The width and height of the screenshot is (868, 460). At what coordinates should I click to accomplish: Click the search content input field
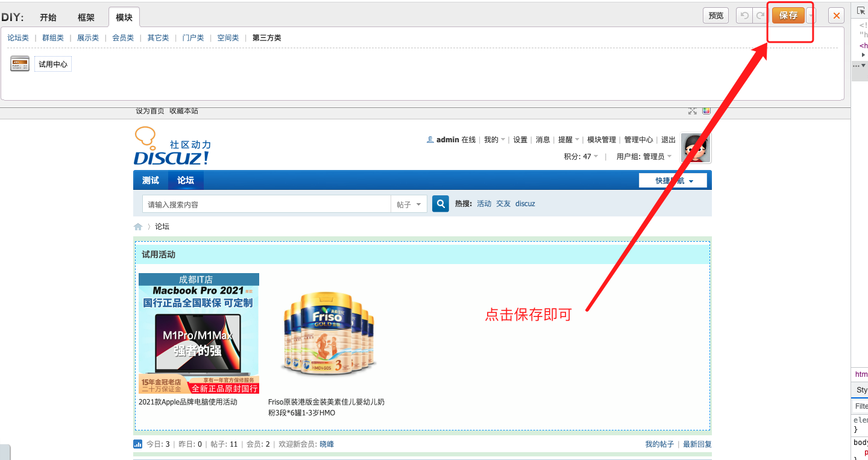click(x=266, y=204)
